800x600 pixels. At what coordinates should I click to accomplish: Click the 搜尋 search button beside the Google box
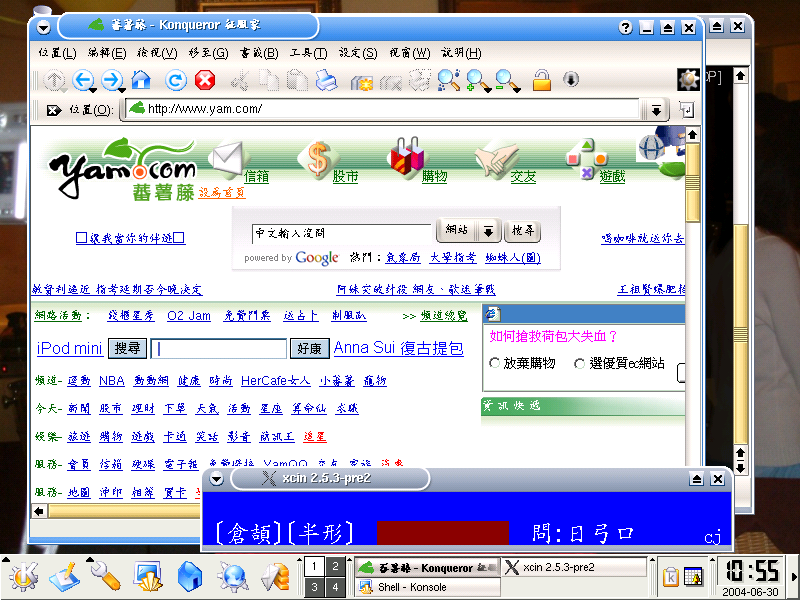click(522, 232)
